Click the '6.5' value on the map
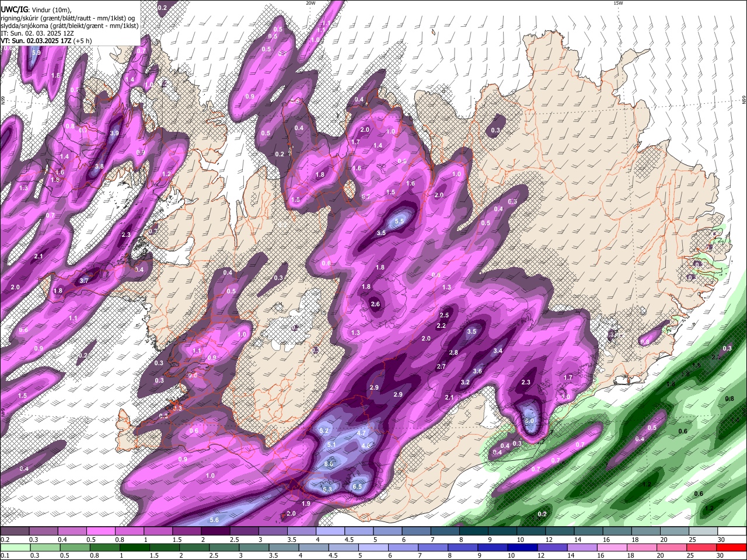The image size is (747, 560). coord(357,487)
